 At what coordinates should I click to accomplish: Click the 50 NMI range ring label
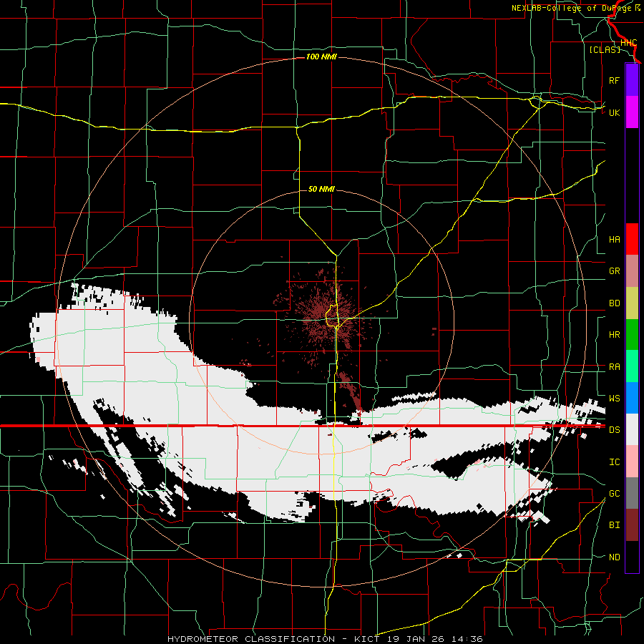pos(321,189)
